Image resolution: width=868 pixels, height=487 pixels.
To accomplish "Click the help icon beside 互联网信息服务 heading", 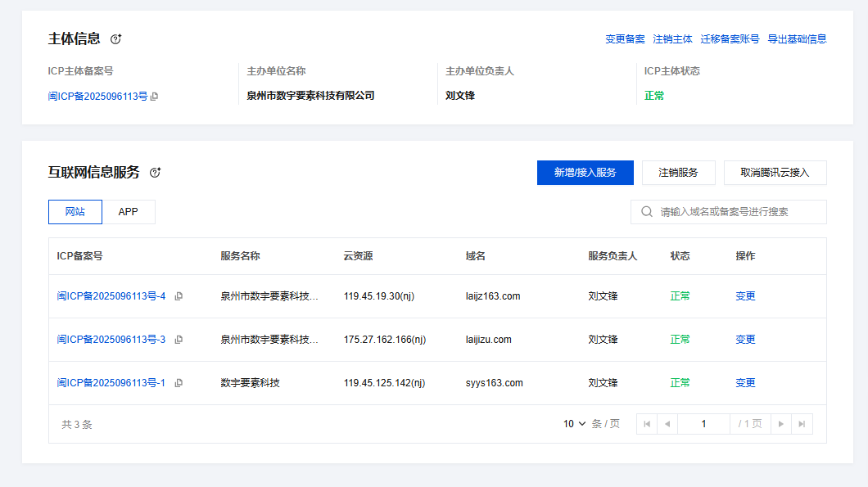I will pyautogui.click(x=155, y=173).
